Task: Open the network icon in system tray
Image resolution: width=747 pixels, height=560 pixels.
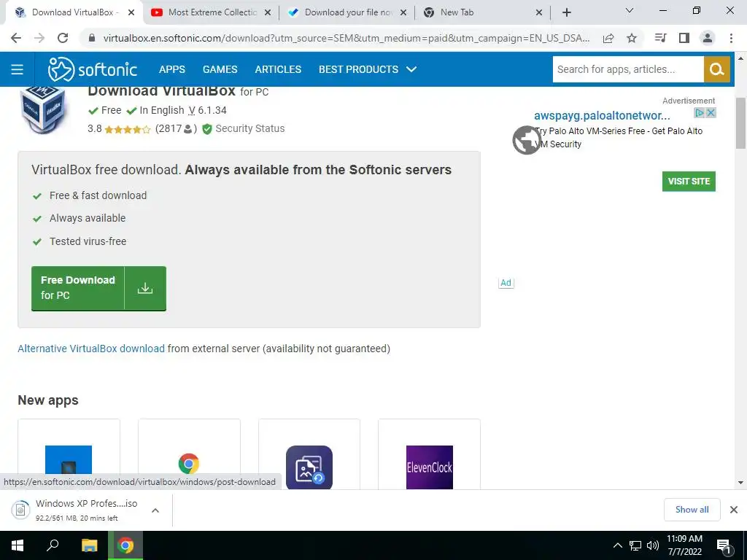Action: [x=635, y=545]
